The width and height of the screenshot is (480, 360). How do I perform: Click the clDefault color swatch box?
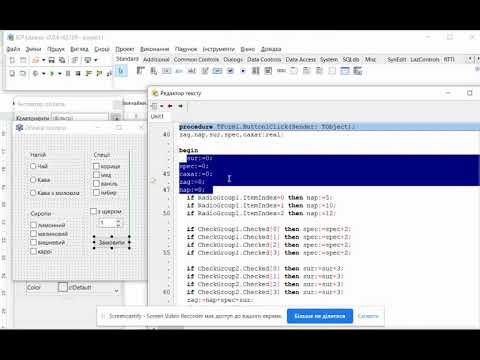63,287
